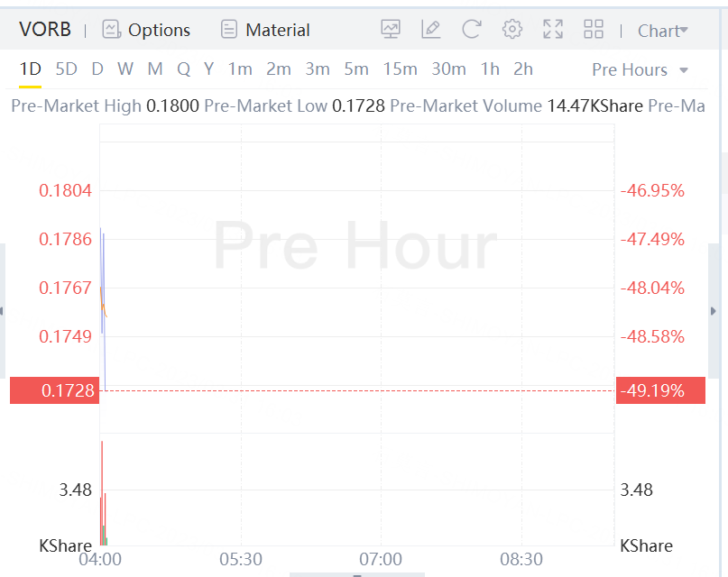The height and width of the screenshot is (577, 728).
Task: Click the left-side panel collapse arrow
Action: coord(3,311)
